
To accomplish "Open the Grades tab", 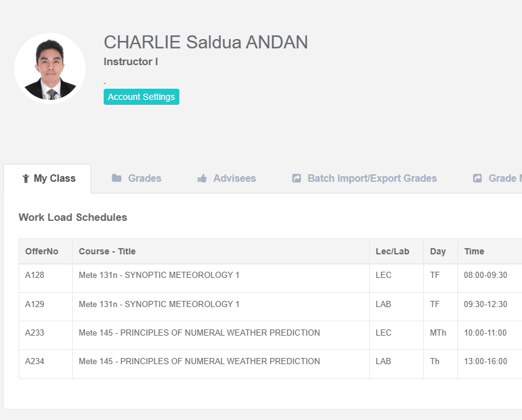I will [x=144, y=179].
